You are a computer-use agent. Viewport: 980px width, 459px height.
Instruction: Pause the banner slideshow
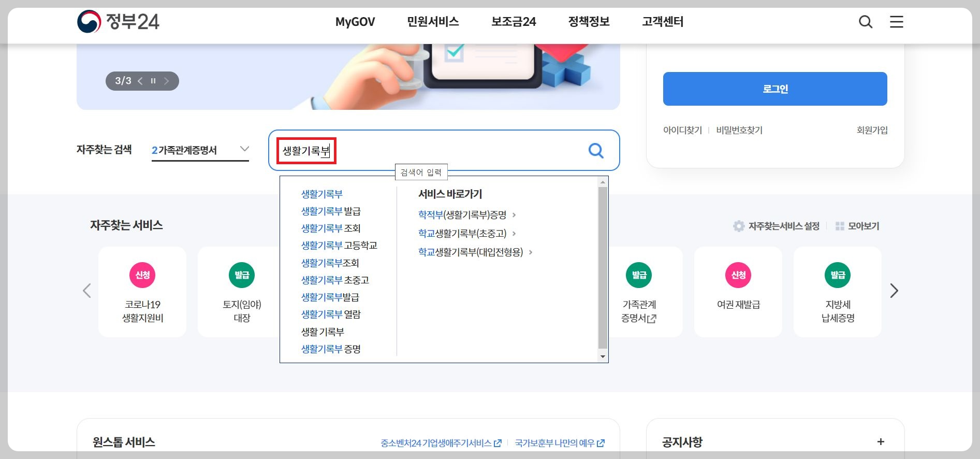pyautogui.click(x=153, y=81)
